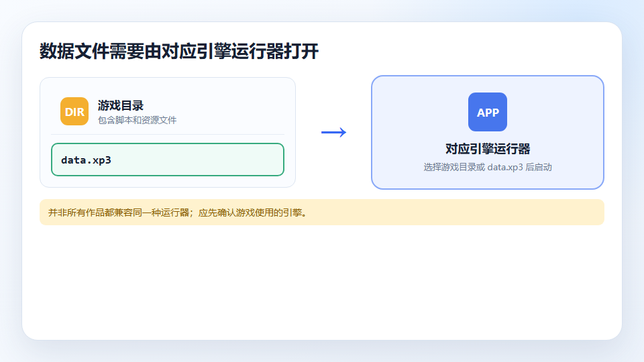
Task: Click the yellow compatibility warning banner
Action: coord(322,213)
